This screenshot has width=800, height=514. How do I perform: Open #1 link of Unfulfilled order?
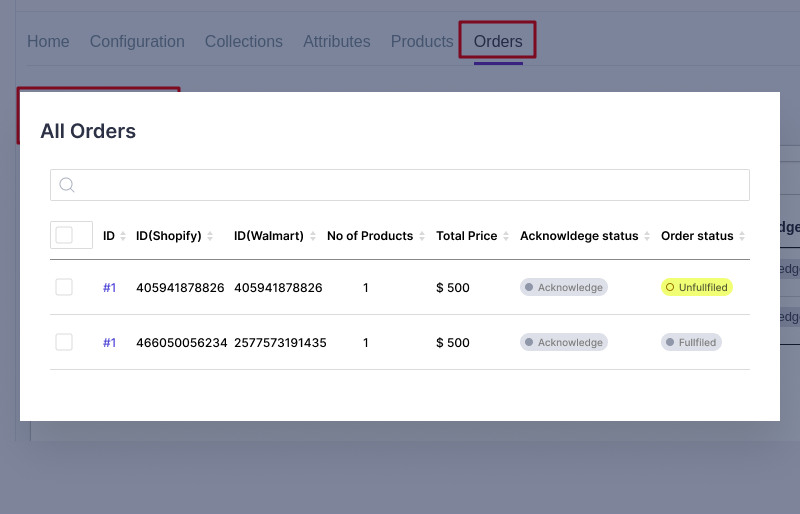tap(109, 288)
